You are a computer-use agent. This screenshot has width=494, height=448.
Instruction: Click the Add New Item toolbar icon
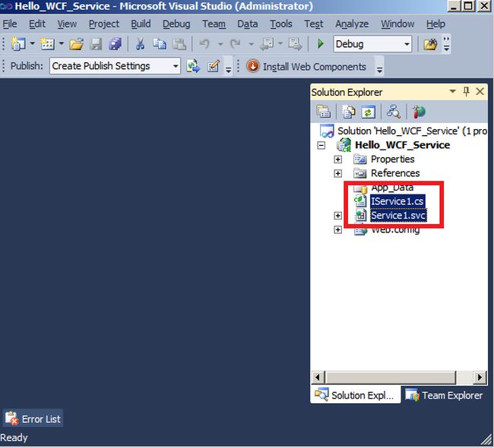(47, 44)
